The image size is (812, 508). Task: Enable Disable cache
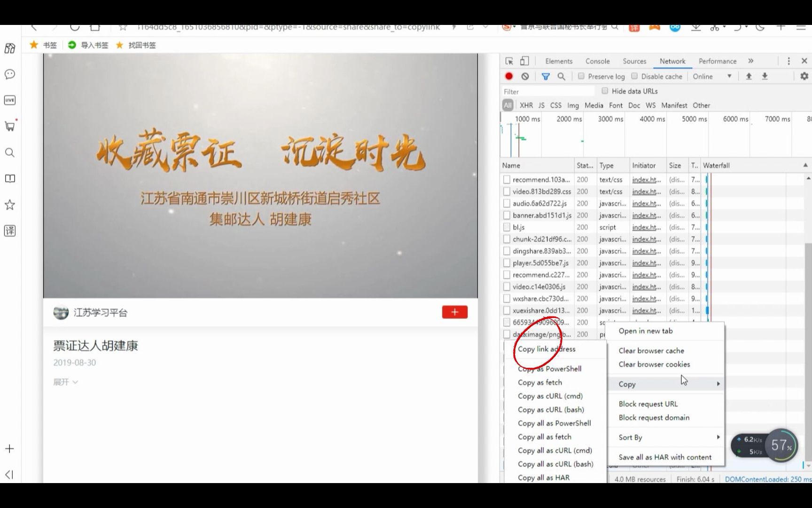point(634,76)
